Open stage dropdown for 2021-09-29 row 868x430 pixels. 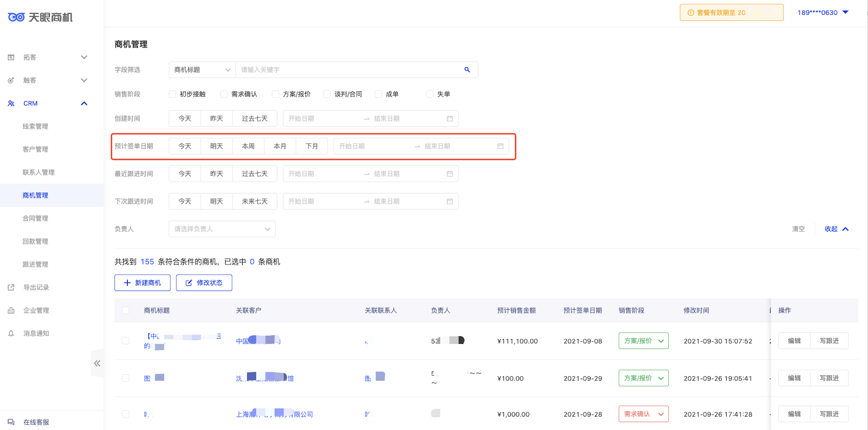(x=643, y=378)
